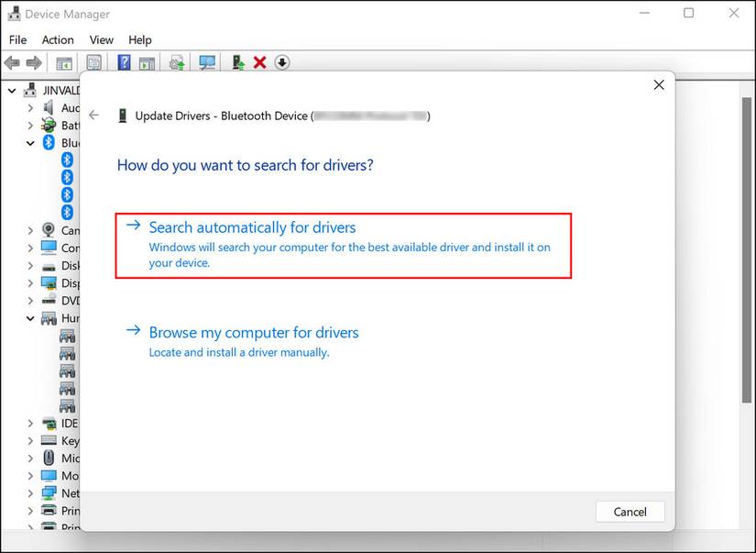This screenshot has height=553, width=756.
Task: Select the Computer category monitor icon
Action: [x=49, y=248]
